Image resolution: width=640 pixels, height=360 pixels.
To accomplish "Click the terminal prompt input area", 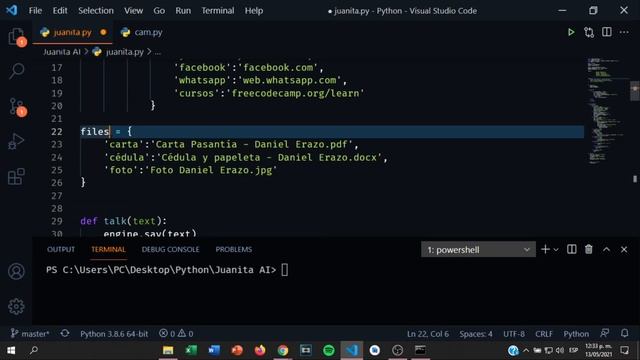I will coord(284,270).
